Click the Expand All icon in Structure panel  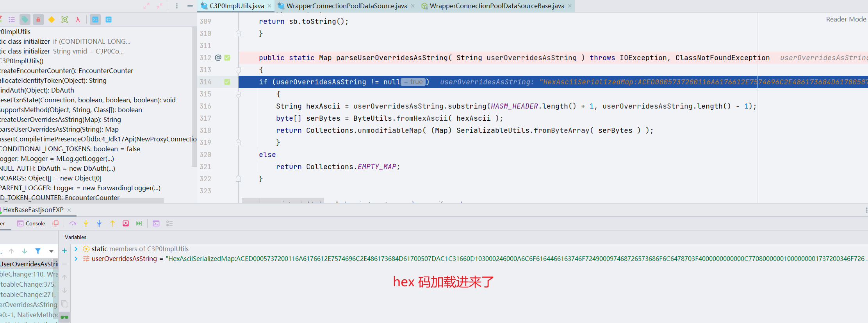coord(146,6)
